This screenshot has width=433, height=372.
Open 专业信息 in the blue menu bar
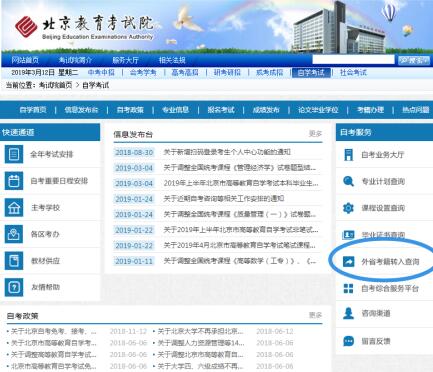(175, 110)
